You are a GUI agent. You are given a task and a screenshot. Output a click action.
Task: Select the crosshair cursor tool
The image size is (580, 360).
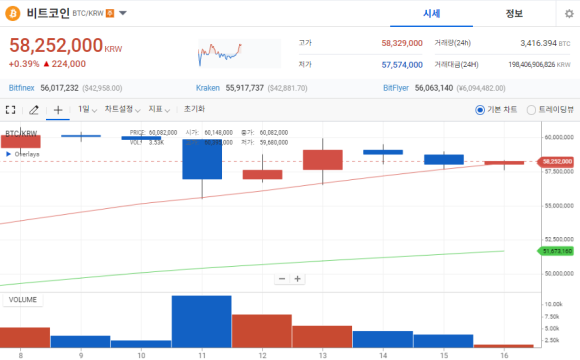click(x=58, y=110)
